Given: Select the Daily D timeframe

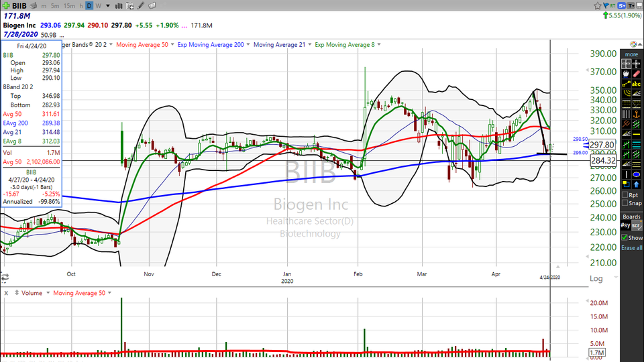Looking at the screenshot, I should [x=89, y=6].
